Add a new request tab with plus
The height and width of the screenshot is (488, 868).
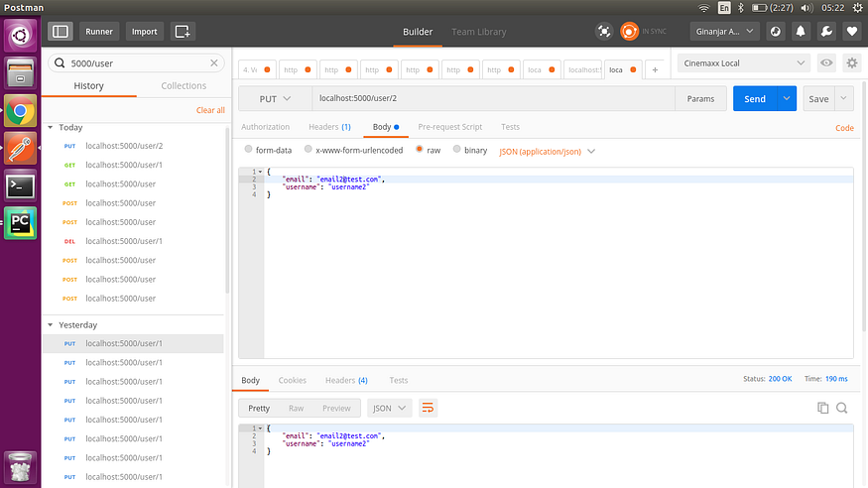tap(655, 69)
